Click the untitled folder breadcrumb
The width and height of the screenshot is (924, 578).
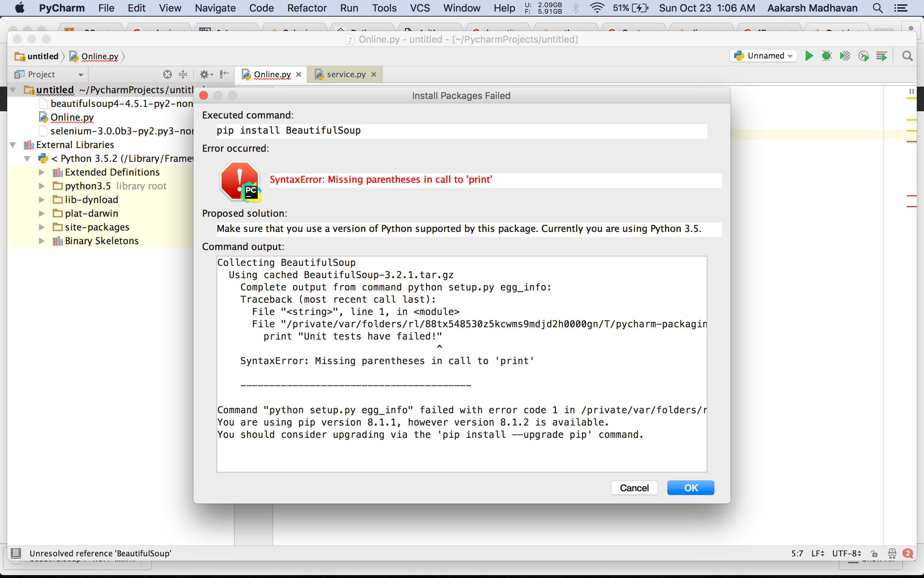tap(37, 56)
